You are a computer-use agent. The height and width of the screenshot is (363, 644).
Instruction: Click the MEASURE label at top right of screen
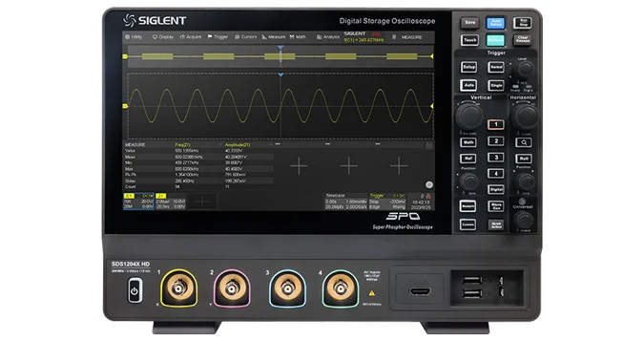point(411,37)
